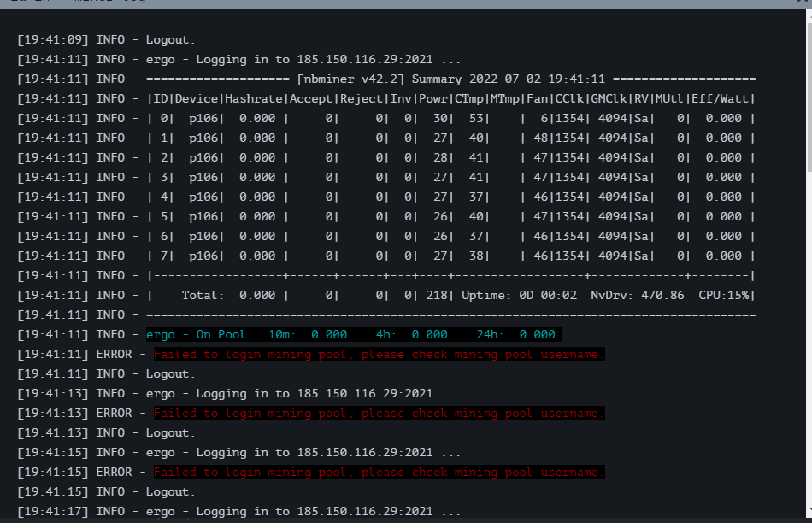Select the summary date 2022-07-02
This screenshot has height=523, width=812.
point(505,79)
